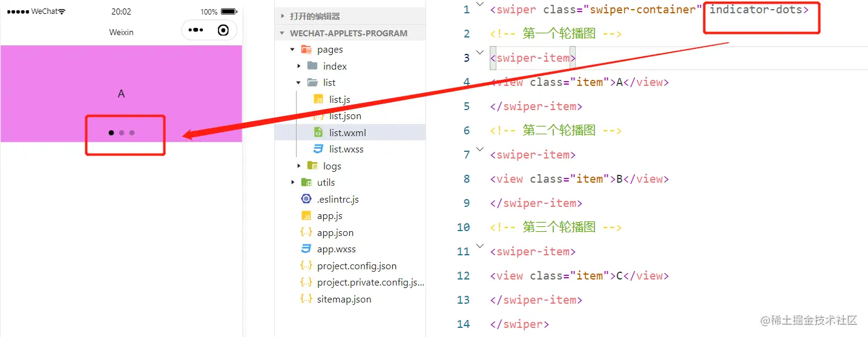Collapse the pages folder arrow
Screen dimensions: 868x337
coord(293,50)
